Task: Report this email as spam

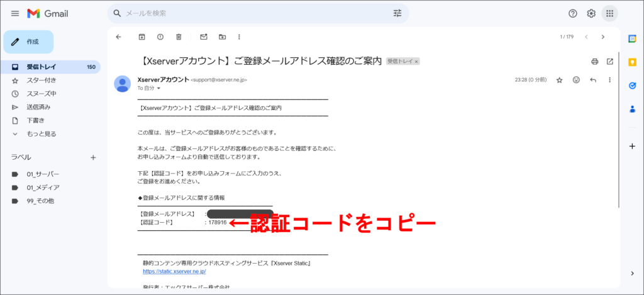Action: click(160, 37)
